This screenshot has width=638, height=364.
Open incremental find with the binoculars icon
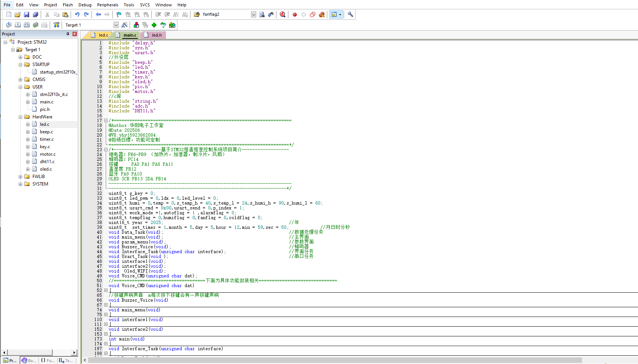point(271,15)
